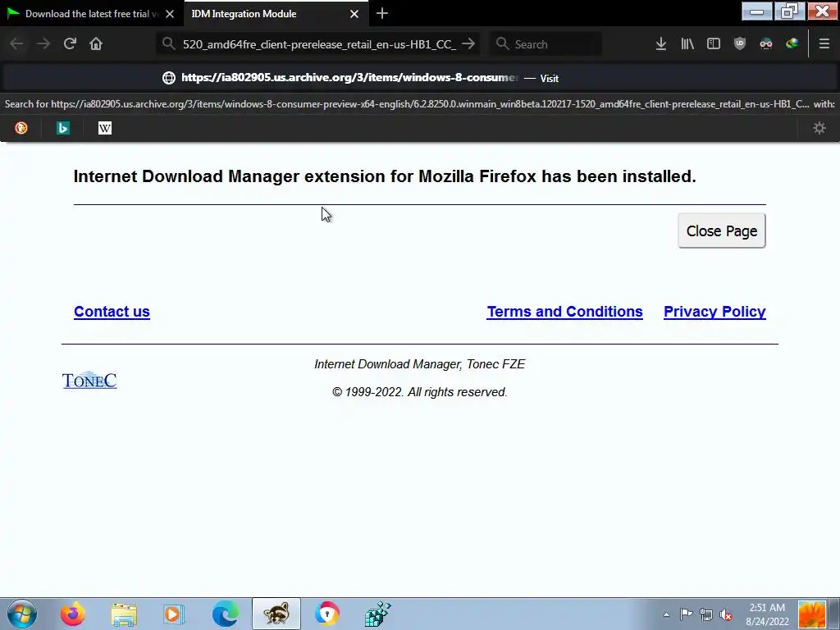Close the IDM Integration Module tab
Screen dimensions: 840x630
tap(354, 14)
